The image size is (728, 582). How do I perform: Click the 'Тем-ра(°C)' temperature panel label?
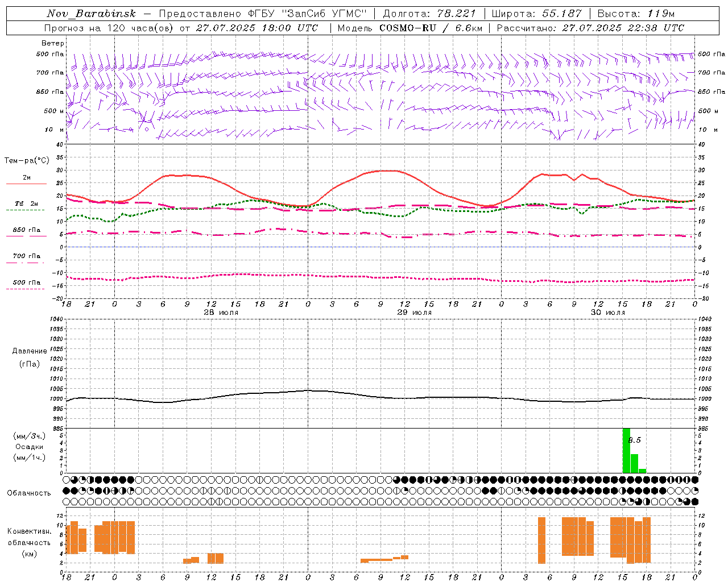click(x=27, y=161)
